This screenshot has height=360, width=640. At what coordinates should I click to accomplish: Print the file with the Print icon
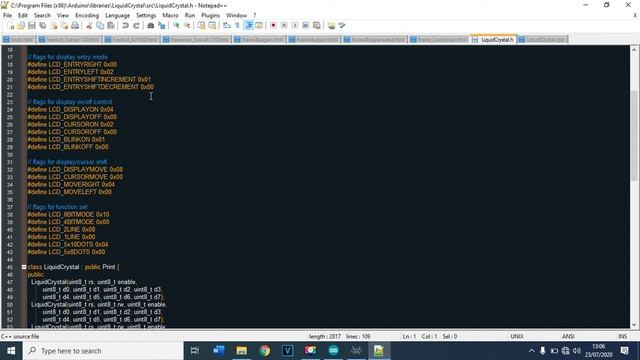75,25
